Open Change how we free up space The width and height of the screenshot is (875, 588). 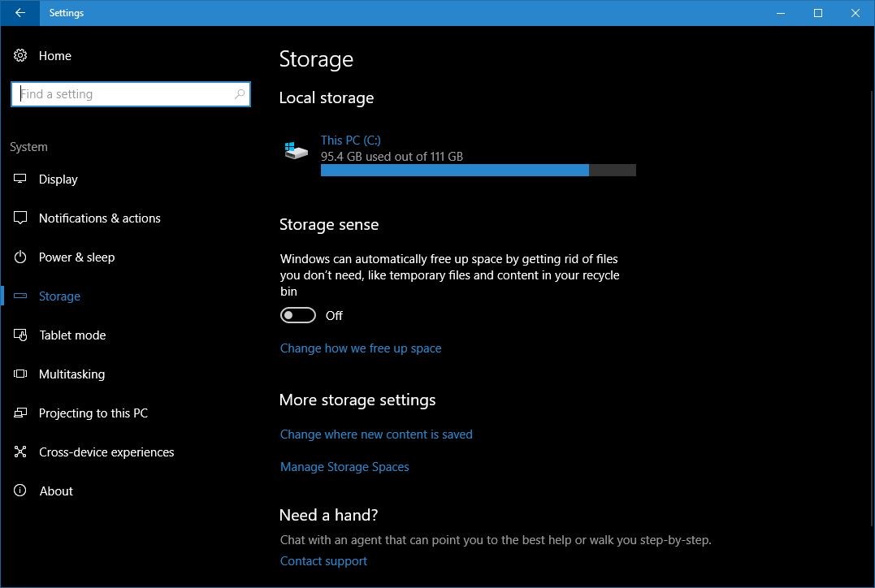click(x=361, y=348)
